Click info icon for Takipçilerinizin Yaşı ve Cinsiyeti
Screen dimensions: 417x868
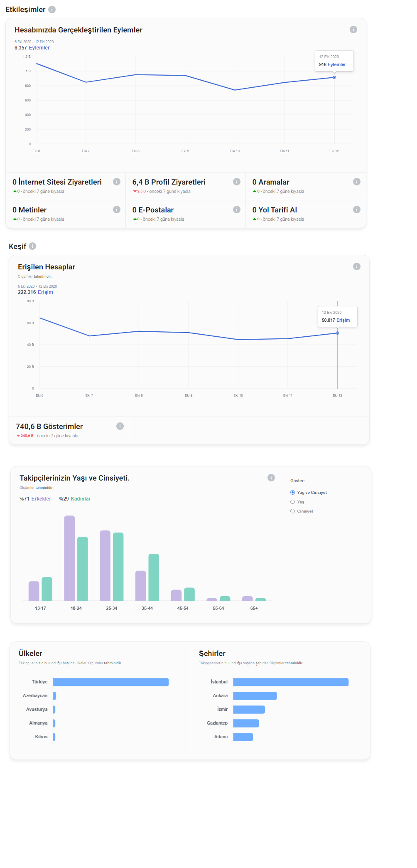point(271,478)
